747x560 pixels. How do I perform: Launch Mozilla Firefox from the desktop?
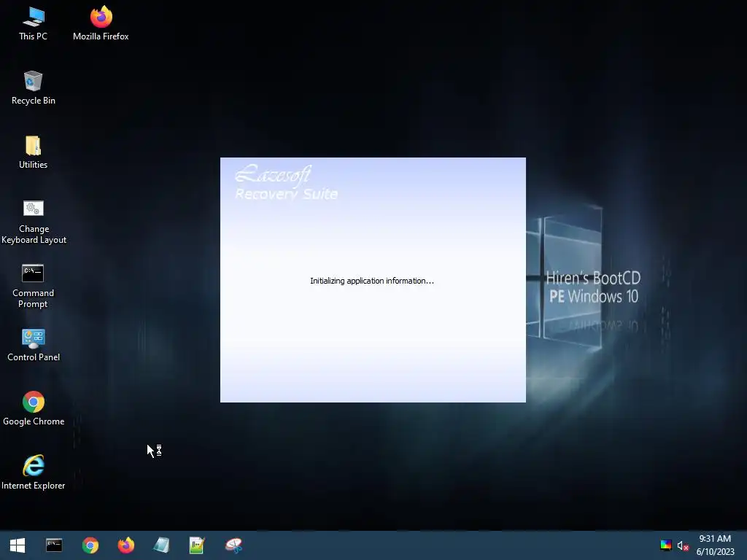coord(101,24)
